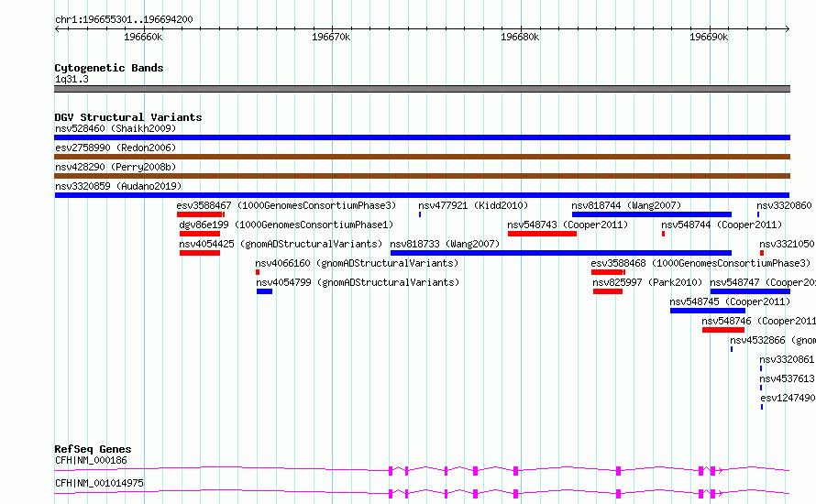Viewport: 816px width, 504px height.
Task: Open the nsv528460 (Shaikh2009) label
Action: (116, 128)
